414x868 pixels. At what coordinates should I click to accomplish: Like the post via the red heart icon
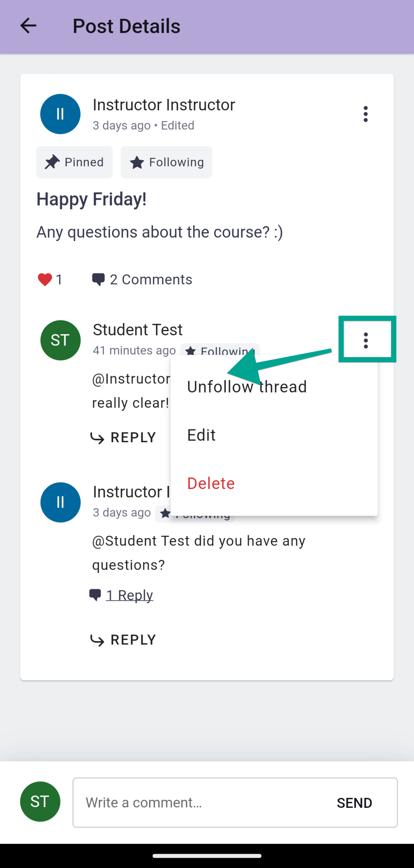tap(45, 280)
